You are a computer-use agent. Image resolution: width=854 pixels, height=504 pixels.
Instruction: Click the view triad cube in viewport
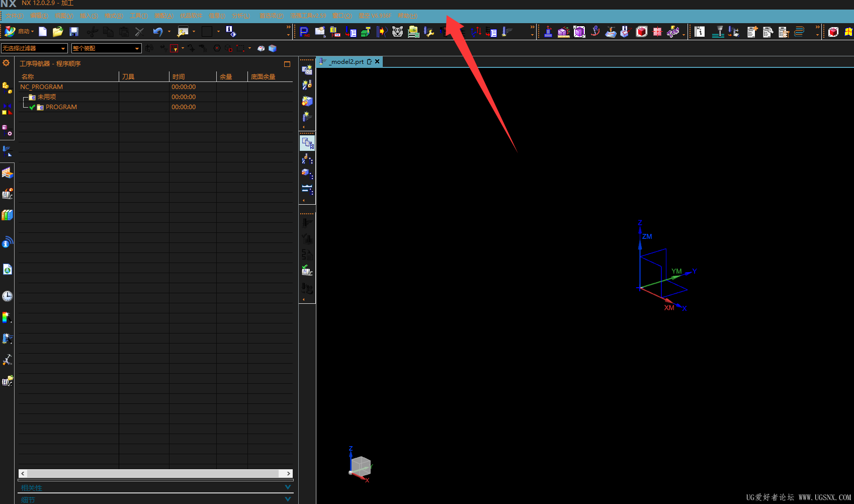click(361, 466)
